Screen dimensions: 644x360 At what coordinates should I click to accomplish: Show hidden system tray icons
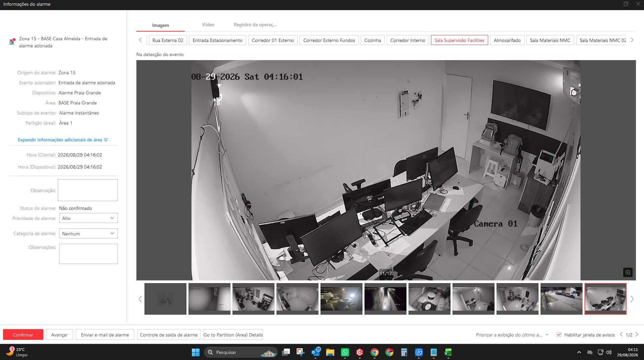tap(579, 352)
